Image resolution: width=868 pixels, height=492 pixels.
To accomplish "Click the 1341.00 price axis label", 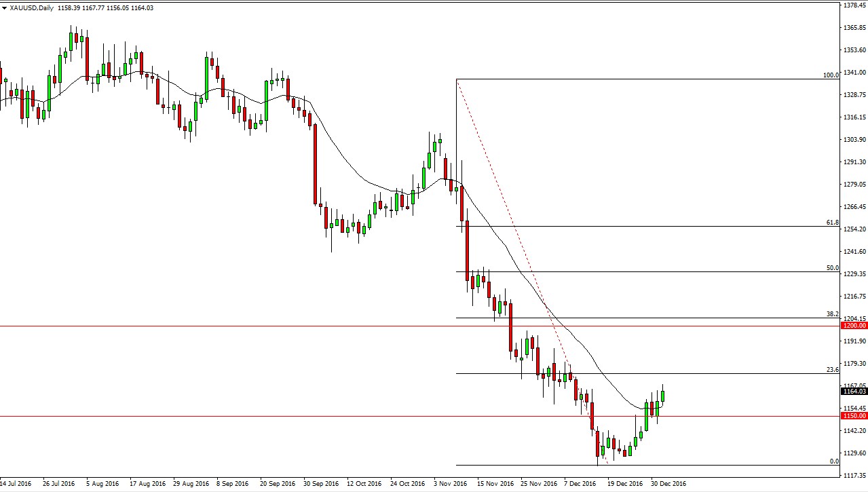I will pyautogui.click(x=855, y=73).
